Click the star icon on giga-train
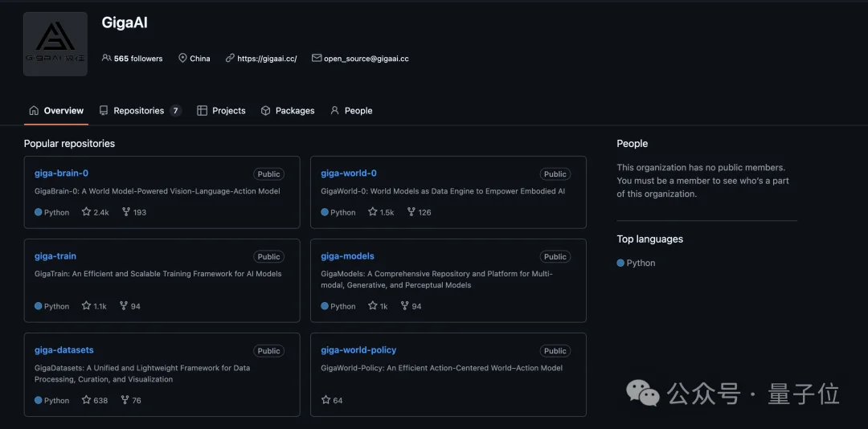 tap(87, 306)
